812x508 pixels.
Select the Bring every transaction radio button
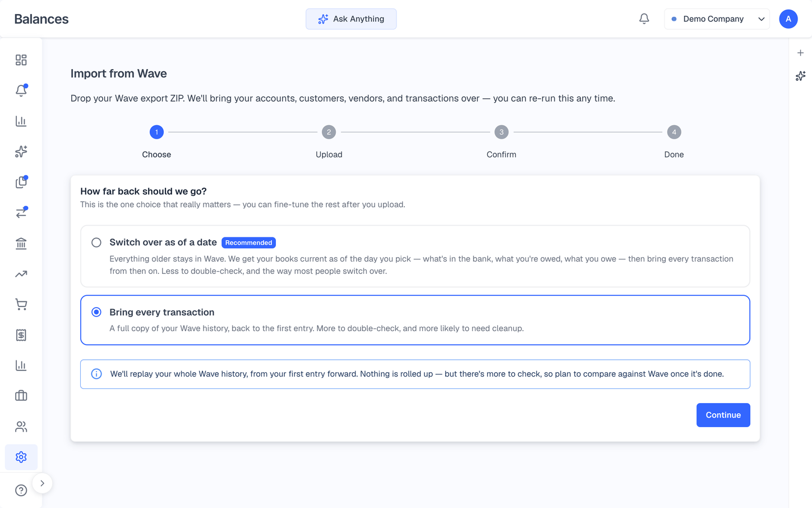point(96,312)
